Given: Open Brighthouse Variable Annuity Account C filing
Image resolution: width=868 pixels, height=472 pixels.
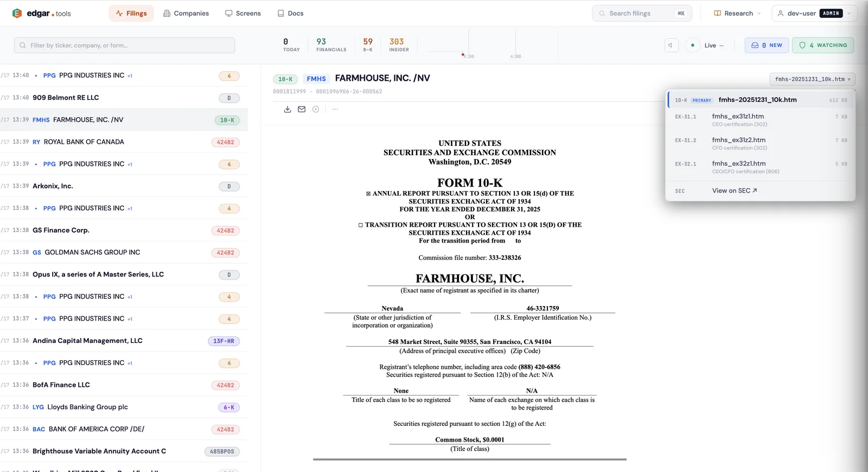Looking at the screenshot, I should [124, 451].
